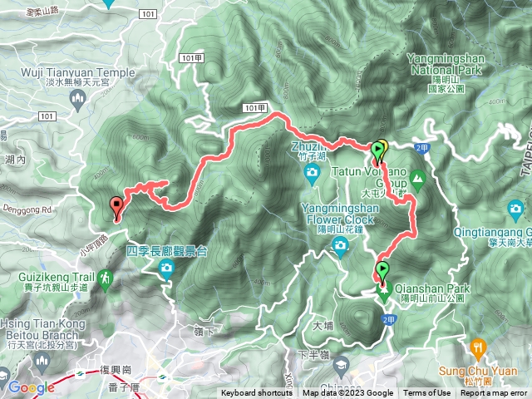Image resolution: width=532 pixels, height=399 pixels.
Task: Open the Keyboard shortcuts button
Action: click(x=257, y=393)
